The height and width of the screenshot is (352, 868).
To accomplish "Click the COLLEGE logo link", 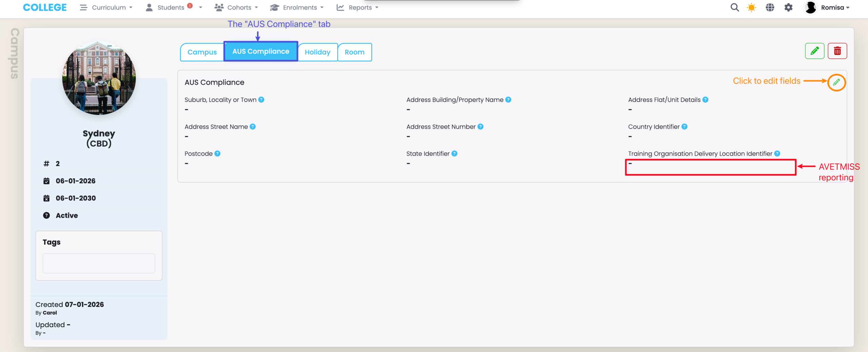I will [45, 7].
